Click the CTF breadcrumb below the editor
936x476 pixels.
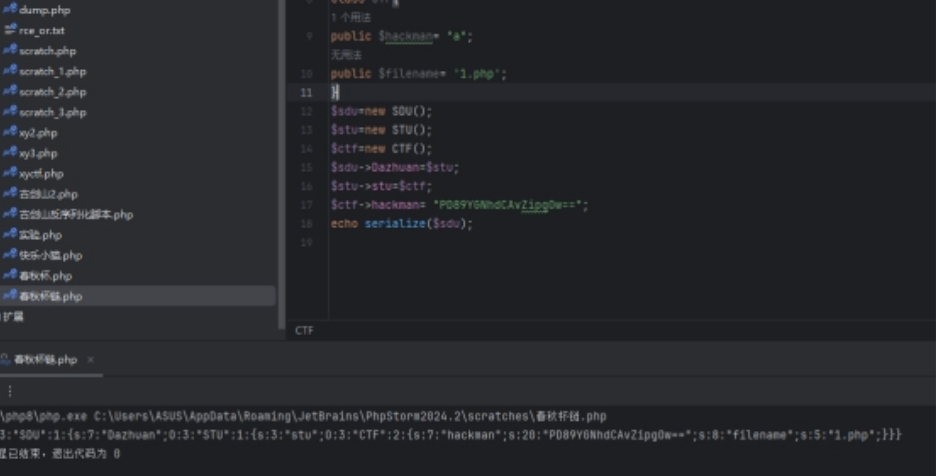[x=305, y=330]
